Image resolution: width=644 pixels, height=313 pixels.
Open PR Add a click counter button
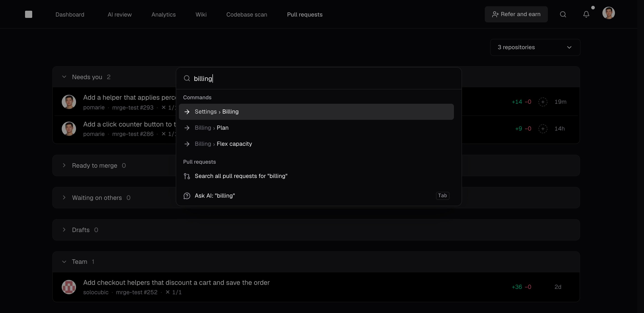coord(129,124)
